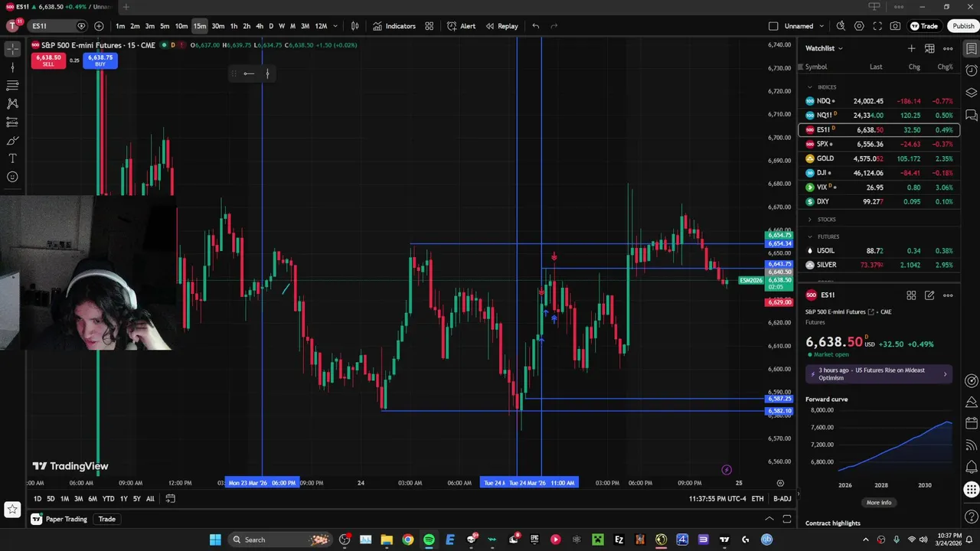
Task: Open Spotify from Windows taskbar
Action: tap(429, 540)
